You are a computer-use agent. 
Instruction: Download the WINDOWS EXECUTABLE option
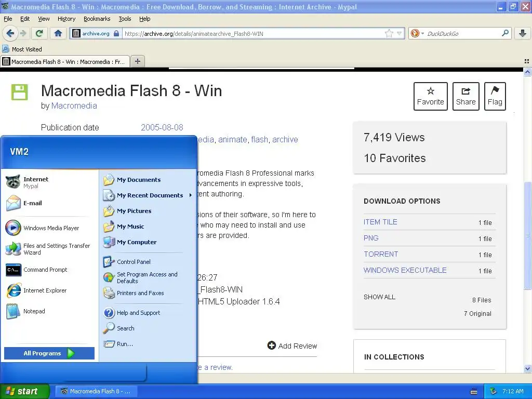pyautogui.click(x=405, y=270)
